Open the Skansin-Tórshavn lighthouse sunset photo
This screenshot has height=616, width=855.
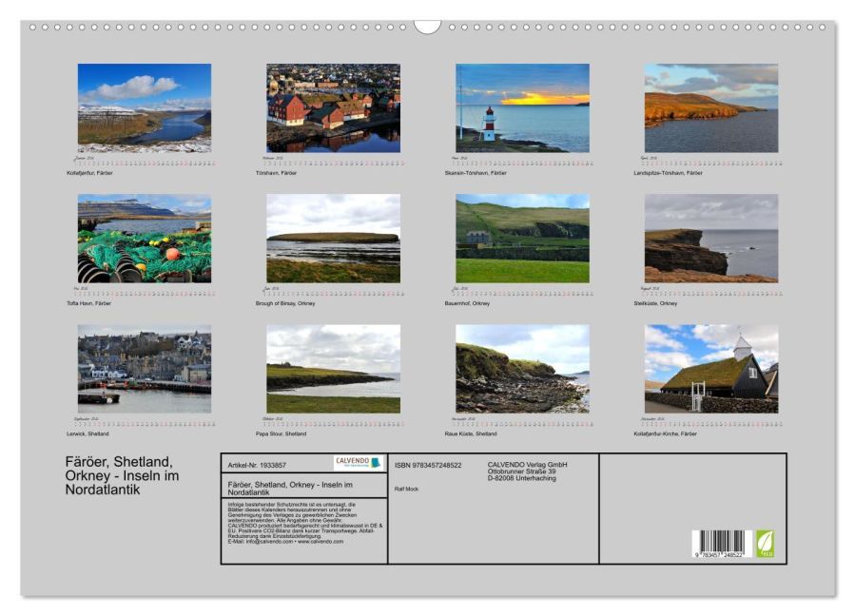(522, 108)
